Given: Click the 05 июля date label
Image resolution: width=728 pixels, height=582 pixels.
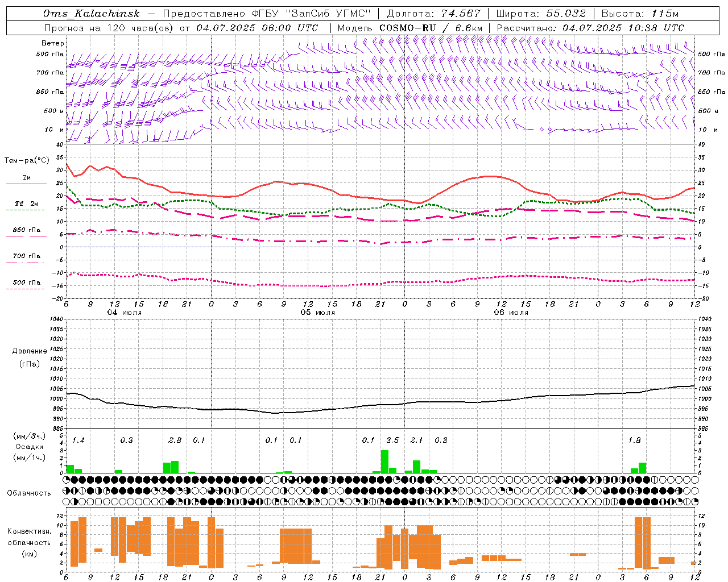Looking at the screenshot, I should pos(318,313).
